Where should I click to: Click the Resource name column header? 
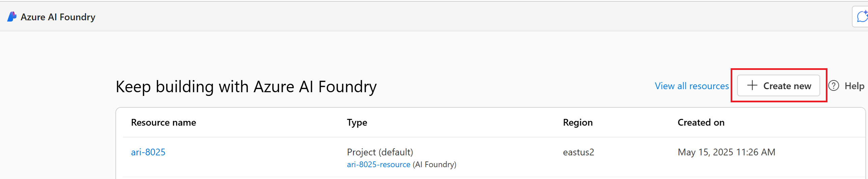[163, 122]
